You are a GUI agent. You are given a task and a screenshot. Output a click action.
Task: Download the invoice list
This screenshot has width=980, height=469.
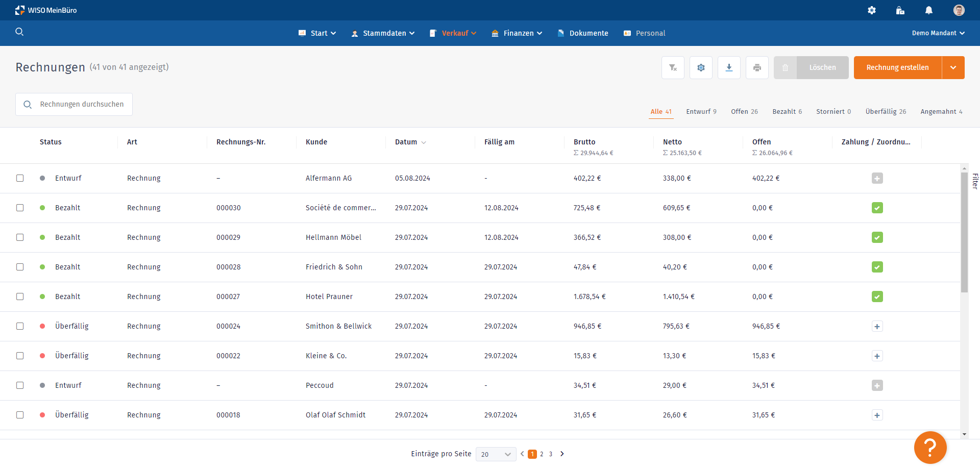coord(729,67)
